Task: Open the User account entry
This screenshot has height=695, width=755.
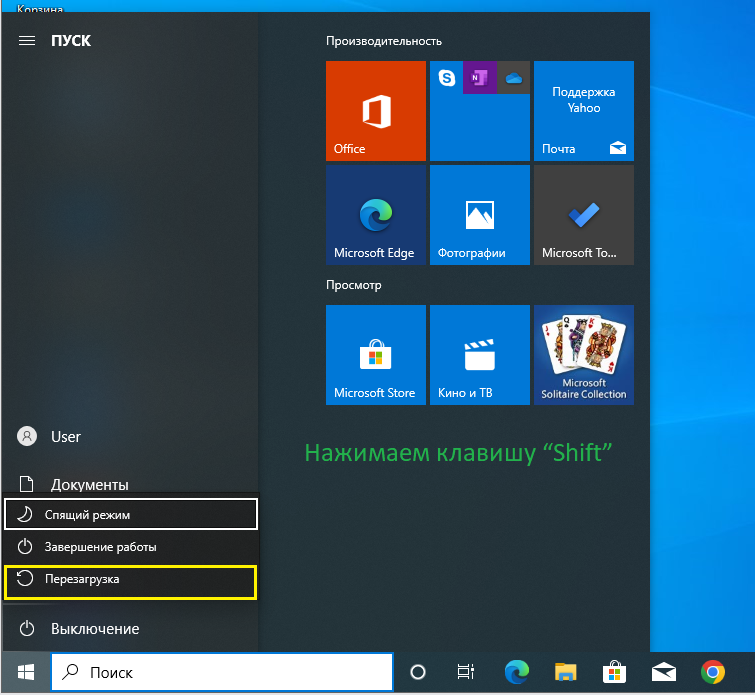Action: point(130,436)
